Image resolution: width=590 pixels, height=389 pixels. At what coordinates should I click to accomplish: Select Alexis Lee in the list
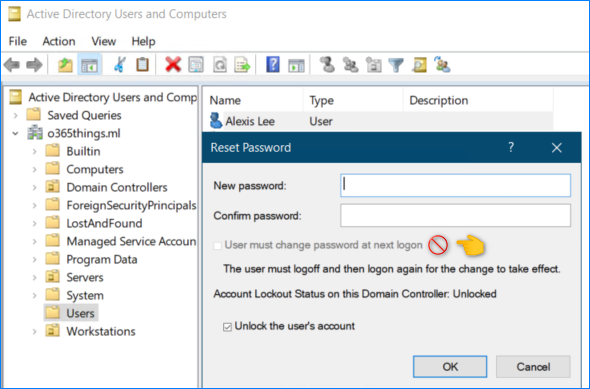250,122
